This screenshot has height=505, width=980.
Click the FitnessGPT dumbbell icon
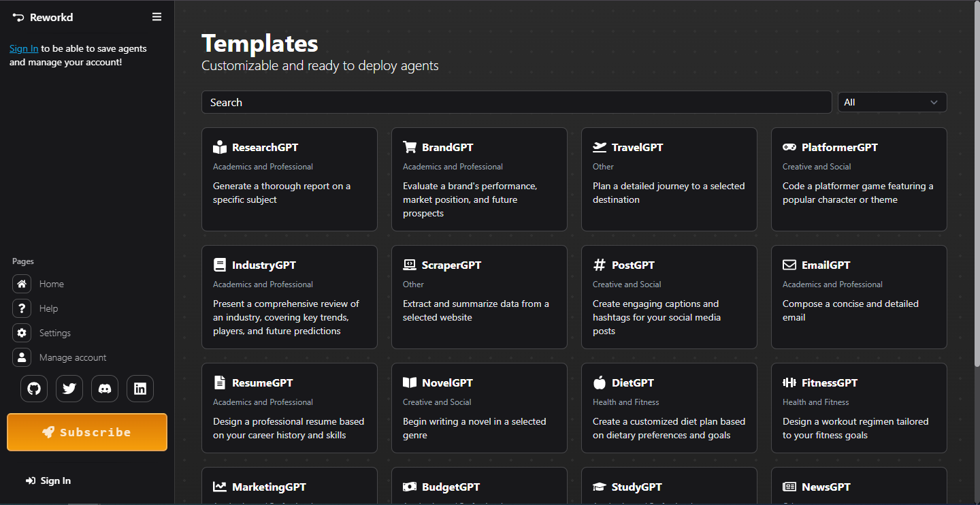coord(789,382)
